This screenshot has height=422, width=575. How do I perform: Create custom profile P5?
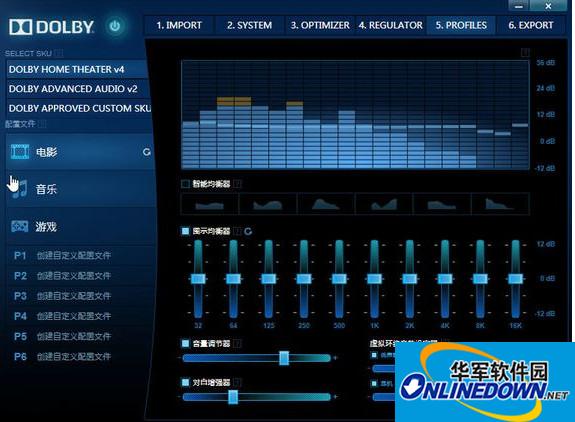(x=81, y=336)
